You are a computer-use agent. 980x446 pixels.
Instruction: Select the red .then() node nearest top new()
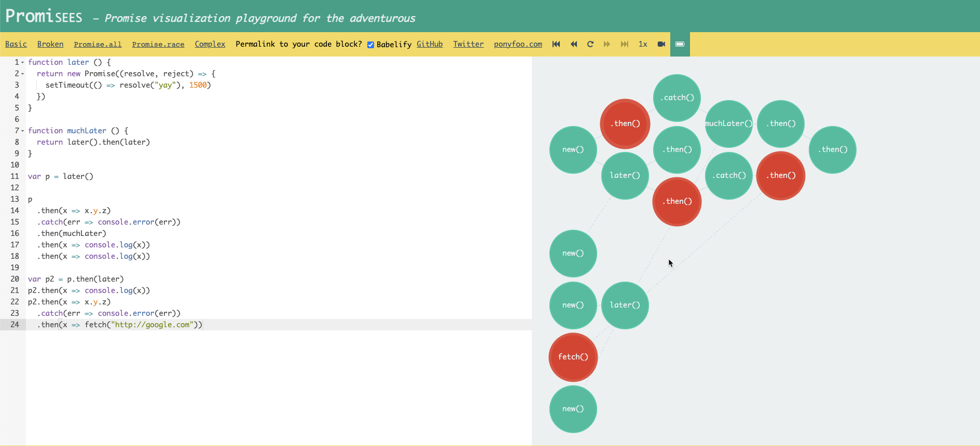[x=625, y=124]
